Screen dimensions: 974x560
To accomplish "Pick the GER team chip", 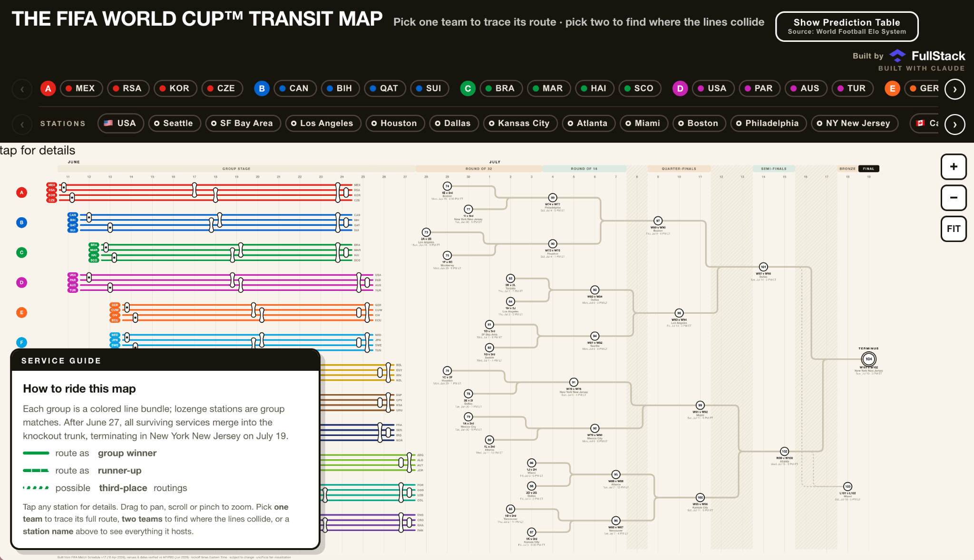I will (923, 88).
